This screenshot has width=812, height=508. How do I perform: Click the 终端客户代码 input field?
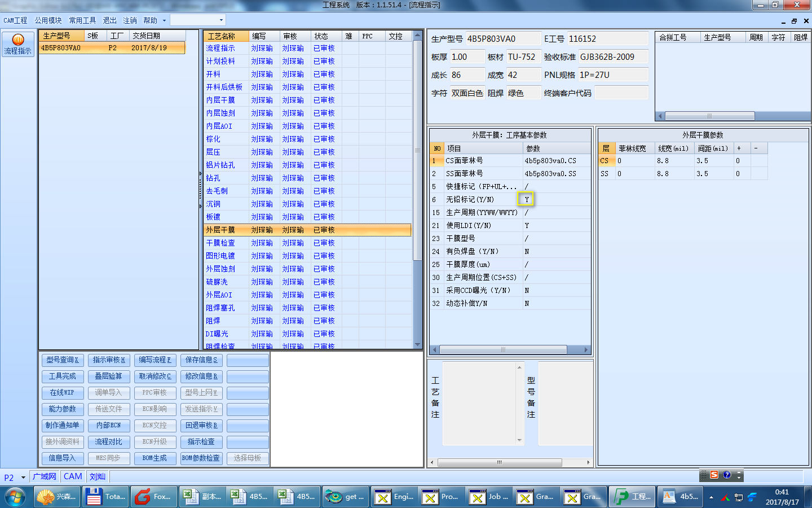click(x=621, y=93)
